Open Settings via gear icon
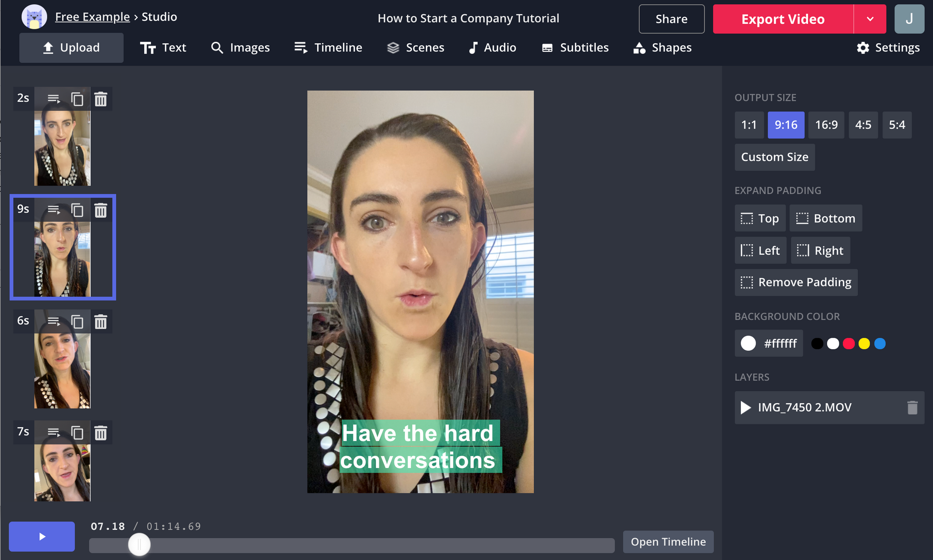Screen dimensions: 933x560 [863, 48]
